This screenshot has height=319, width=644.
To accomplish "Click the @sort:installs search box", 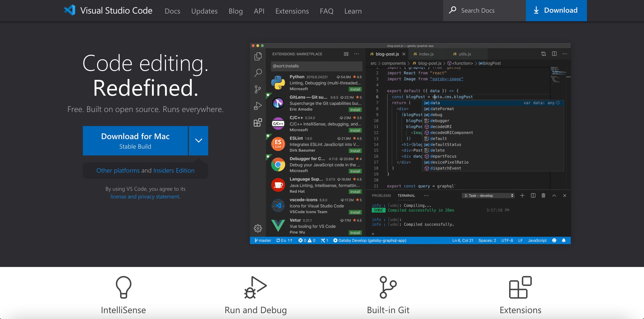I will pyautogui.click(x=317, y=66).
